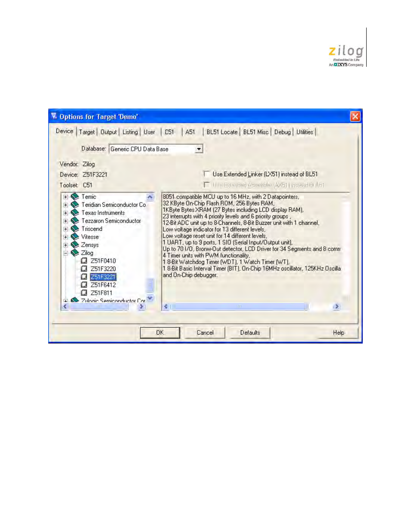Click description pane scroll left arrow
Viewport: 411px width, 532px height.
[166, 306]
